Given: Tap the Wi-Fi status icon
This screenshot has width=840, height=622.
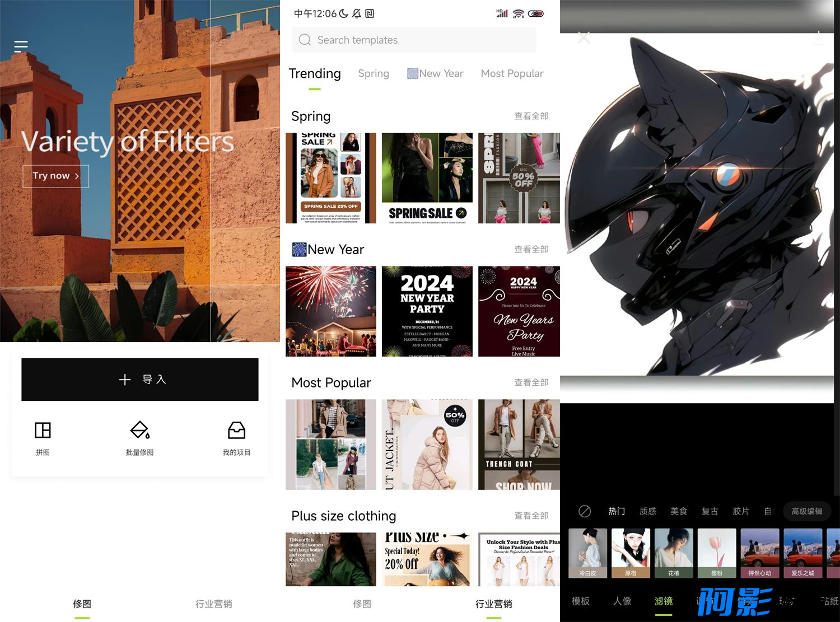Looking at the screenshot, I should (x=519, y=13).
